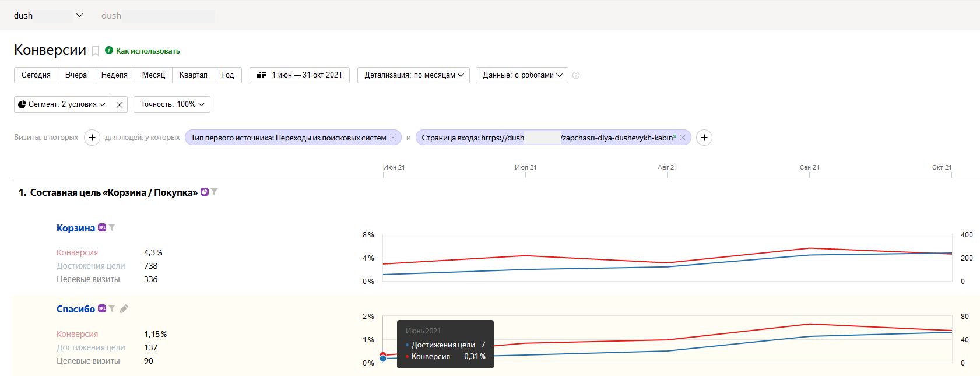Clear the segment with the X button

tap(120, 104)
